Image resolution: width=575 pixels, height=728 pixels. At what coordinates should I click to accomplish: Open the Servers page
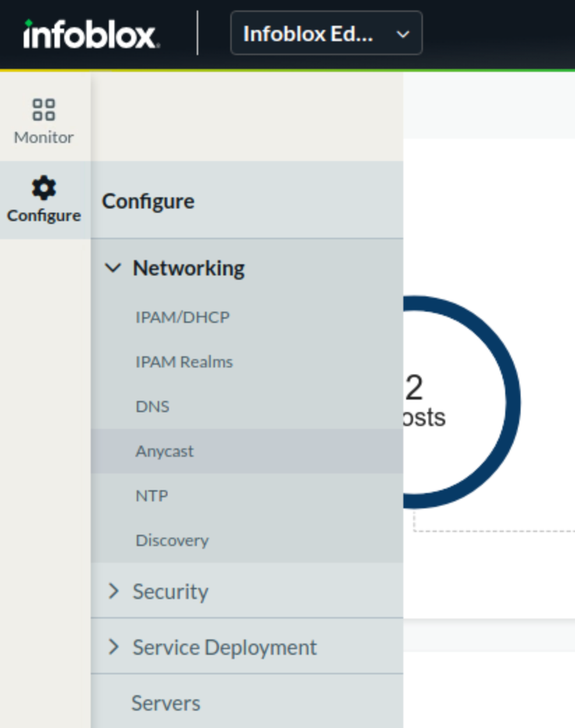click(166, 703)
